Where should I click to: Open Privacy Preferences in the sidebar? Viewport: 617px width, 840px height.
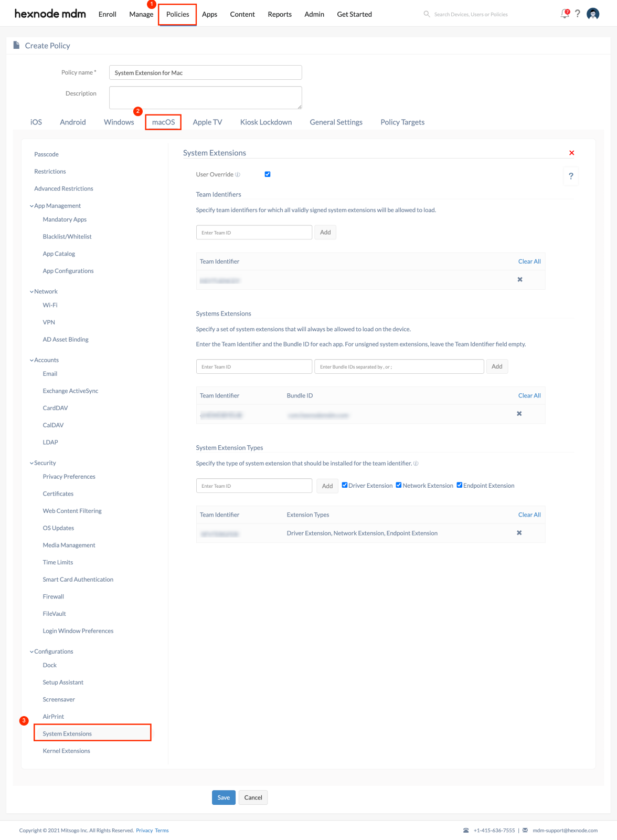click(x=69, y=477)
